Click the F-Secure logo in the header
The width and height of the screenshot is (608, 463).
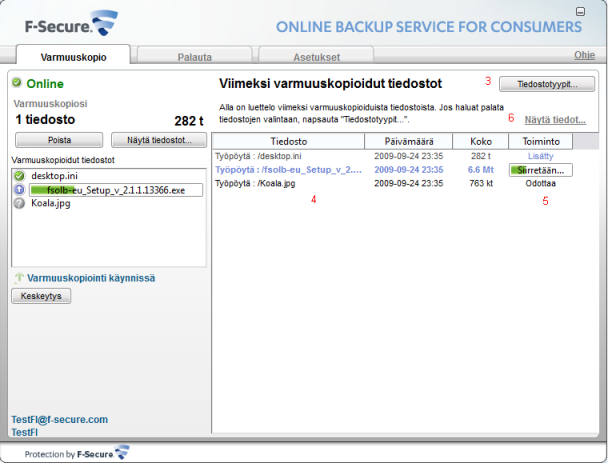click(x=72, y=24)
